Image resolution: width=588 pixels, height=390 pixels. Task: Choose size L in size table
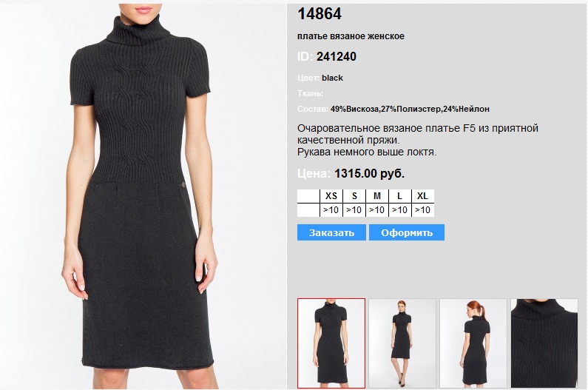pos(400,196)
